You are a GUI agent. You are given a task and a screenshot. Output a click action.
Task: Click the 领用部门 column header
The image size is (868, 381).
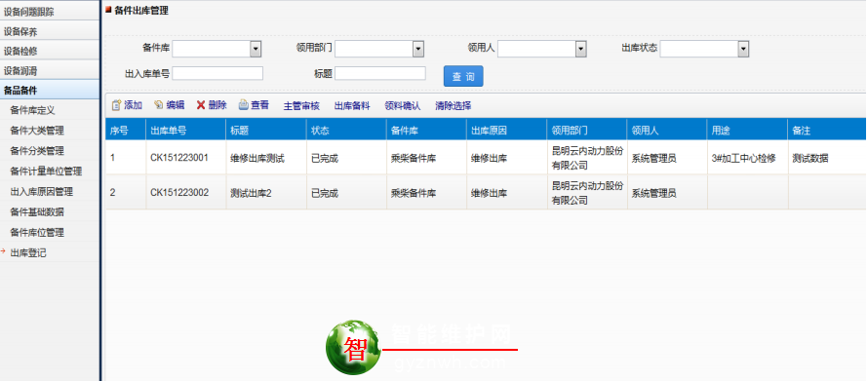point(587,131)
